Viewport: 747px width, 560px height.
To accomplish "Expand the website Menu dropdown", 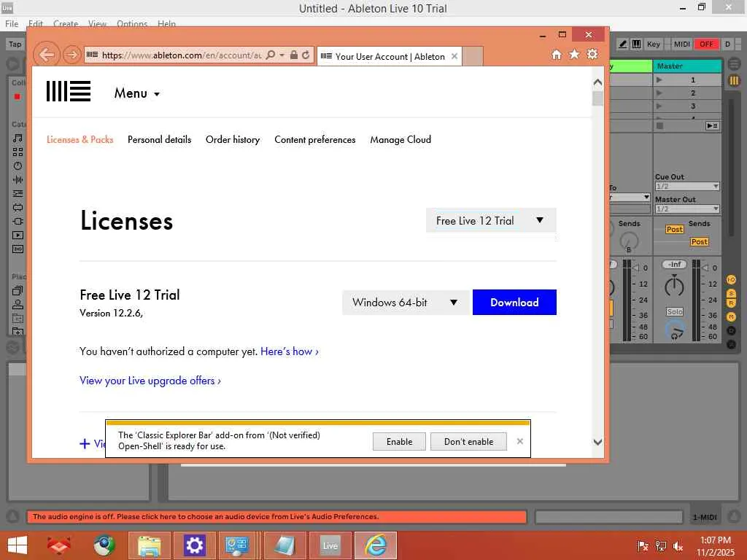I will (x=137, y=93).
